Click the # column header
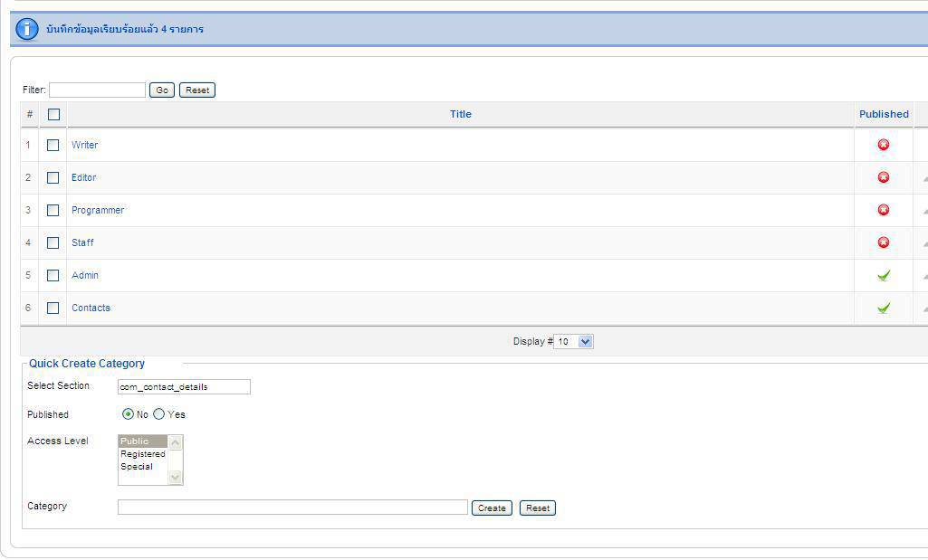 coord(30,114)
